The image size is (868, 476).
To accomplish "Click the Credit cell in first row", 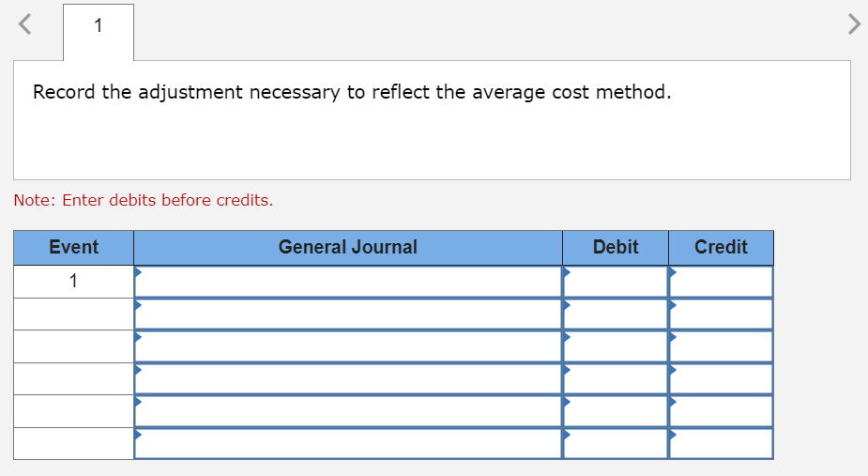I will tap(722, 282).
